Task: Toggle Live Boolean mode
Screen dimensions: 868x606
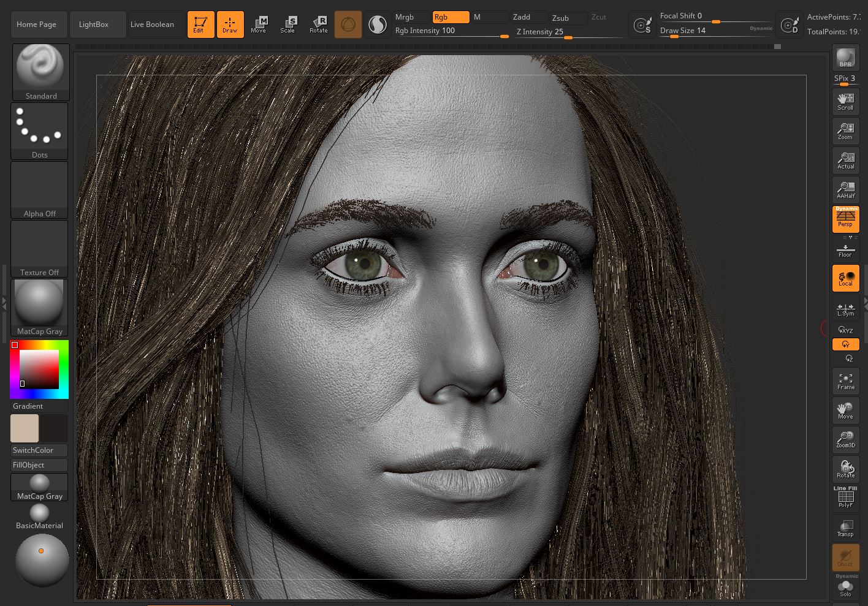Action: click(x=156, y=25)
